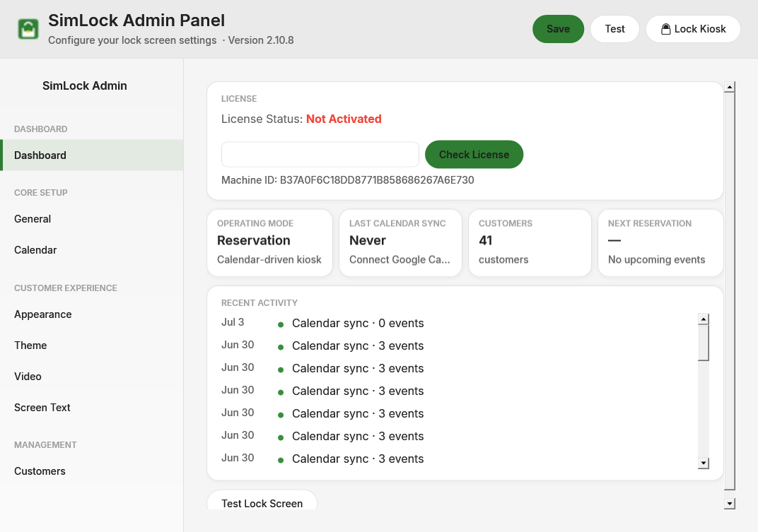Click the Recent Activity scrollbar thumb
The width and height of the screenshot is (758, 532).
click(704, 343)
